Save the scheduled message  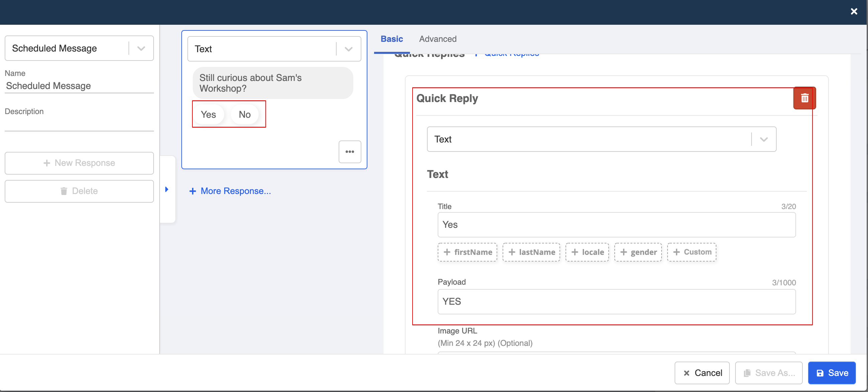click(832, 373)
